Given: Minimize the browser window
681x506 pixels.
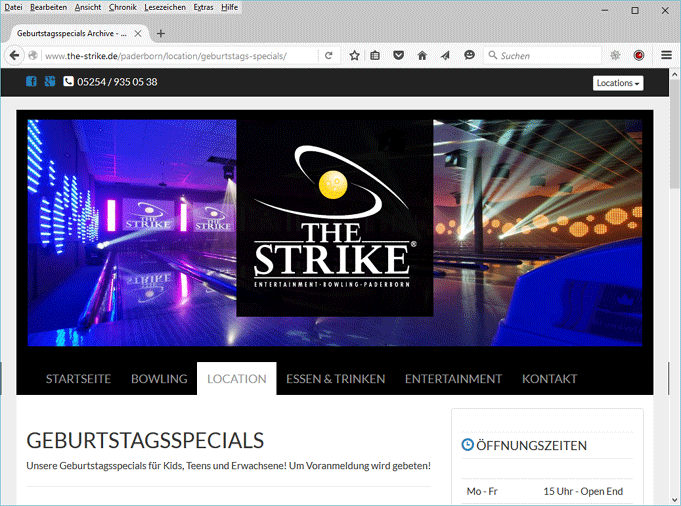Looking at the screenshot, I should tap(605, 10).
